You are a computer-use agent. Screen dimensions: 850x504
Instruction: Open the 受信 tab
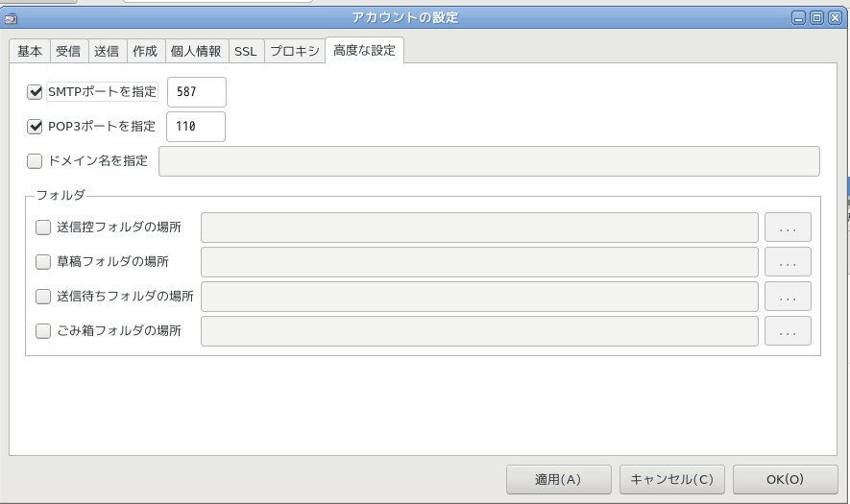tap(67, 52)
